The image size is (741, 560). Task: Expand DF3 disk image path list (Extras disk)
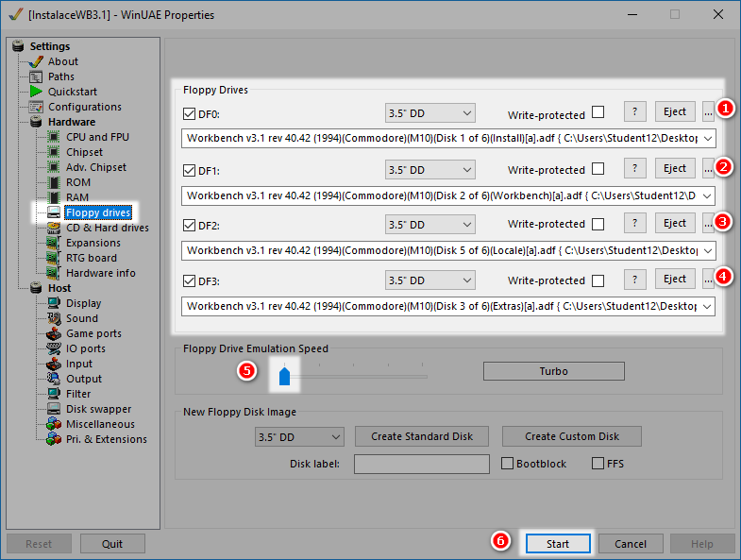(707, 307)
